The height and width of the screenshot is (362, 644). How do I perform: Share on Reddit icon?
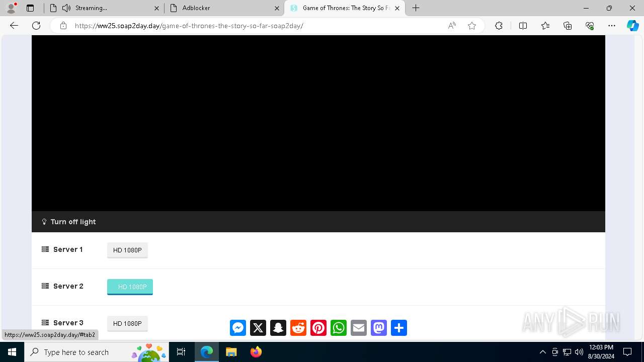click(x=298, y=328)
